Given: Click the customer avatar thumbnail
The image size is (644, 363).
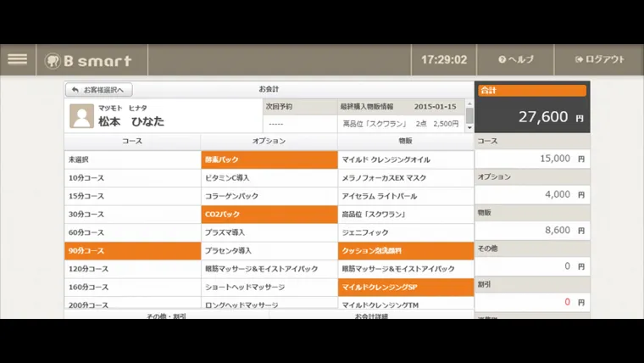Looking at the screenshot, I should click(81, 115).
